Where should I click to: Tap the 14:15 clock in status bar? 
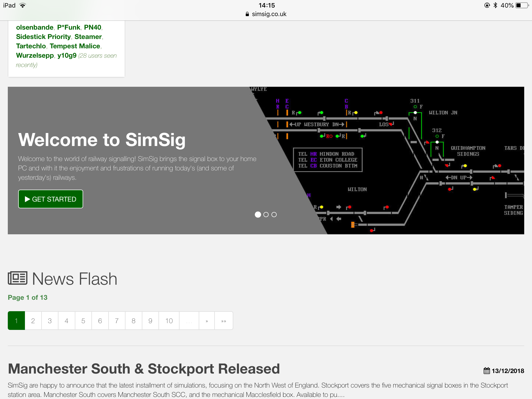(x=267, y=5)
